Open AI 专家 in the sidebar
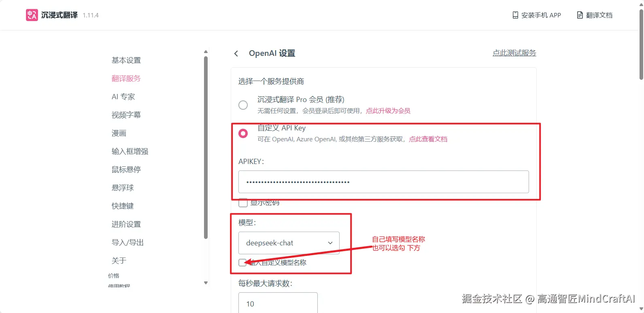This screenshot has height=313, width=644. [123, 97]
